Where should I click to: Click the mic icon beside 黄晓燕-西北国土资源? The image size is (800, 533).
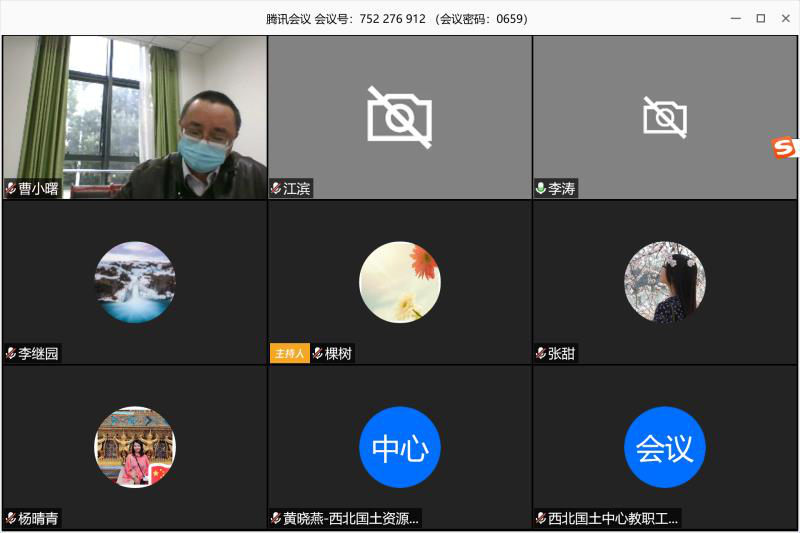(276, 518)
